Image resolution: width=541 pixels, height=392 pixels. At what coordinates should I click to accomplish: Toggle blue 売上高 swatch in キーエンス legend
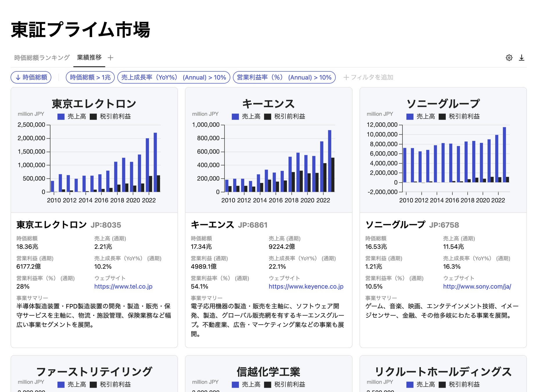point(235,116)
